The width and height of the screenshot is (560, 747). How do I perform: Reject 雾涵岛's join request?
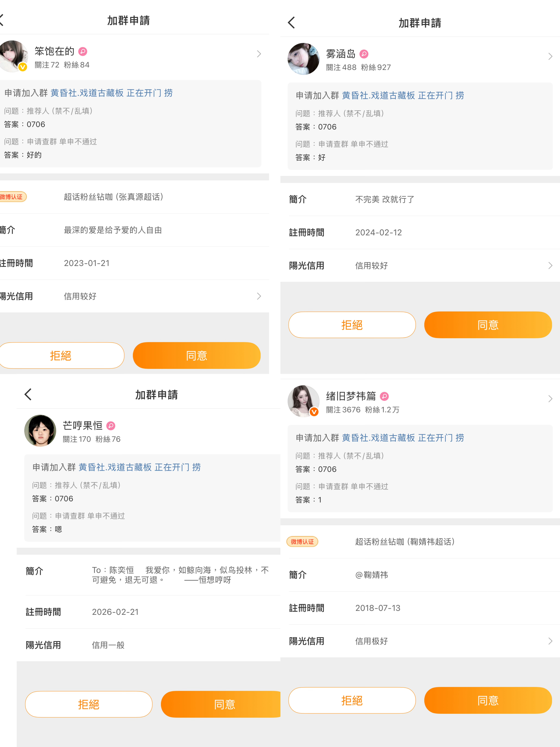point(352,325)
